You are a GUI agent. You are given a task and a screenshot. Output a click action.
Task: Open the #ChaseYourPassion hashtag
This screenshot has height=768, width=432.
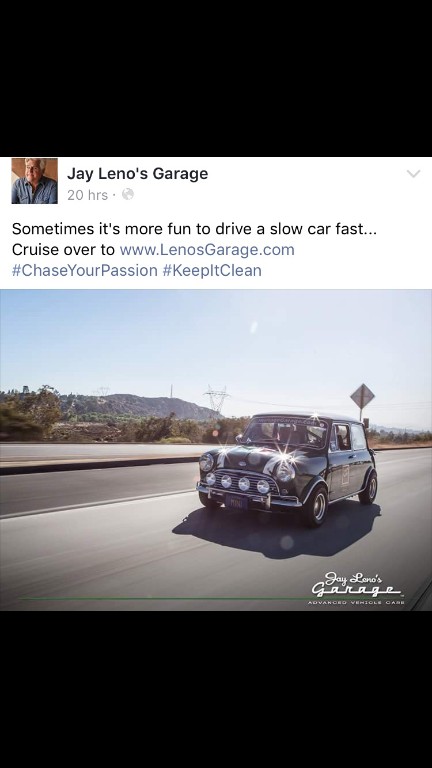pos(85,270)
